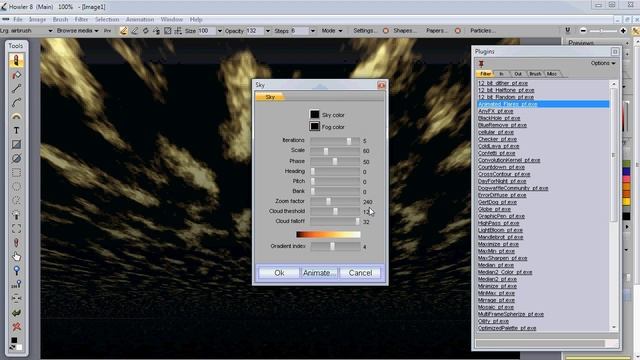Click the red clear tool icon
This screenshot has width=640, height=360.
[x=16, y=327]
